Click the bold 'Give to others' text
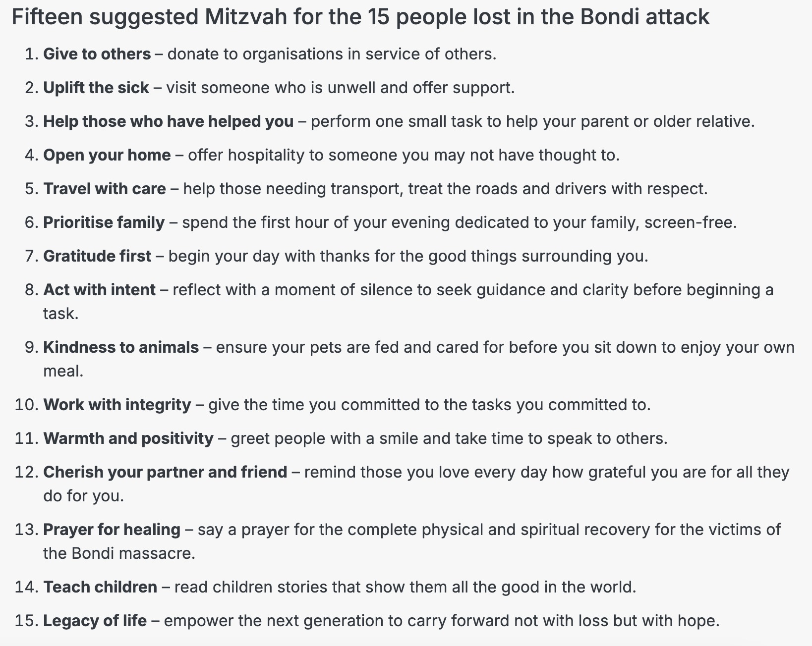 tap(97, 54)
